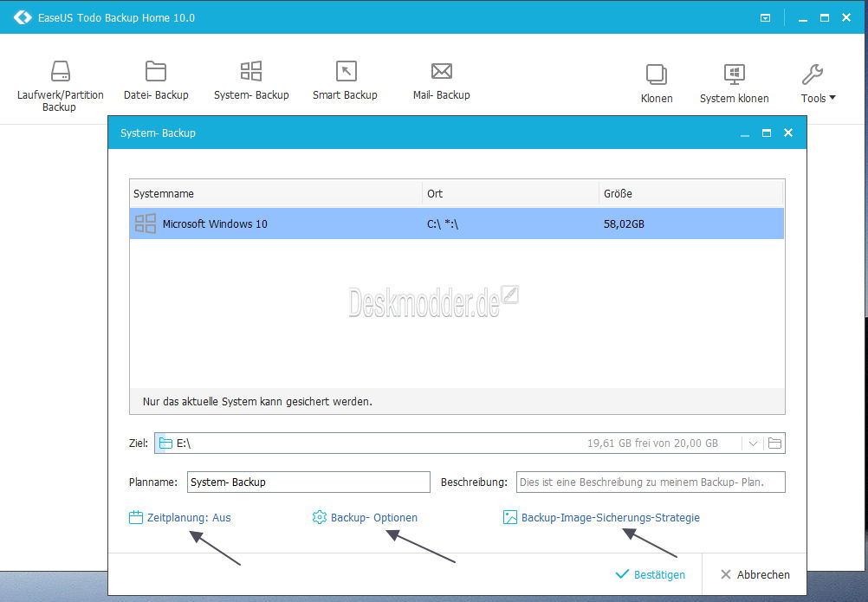The height and width of the screenshot is (602, 868).
Task: Minimize the System- Backup dialog
Action: pyautogui.click(x=745, y=134)
